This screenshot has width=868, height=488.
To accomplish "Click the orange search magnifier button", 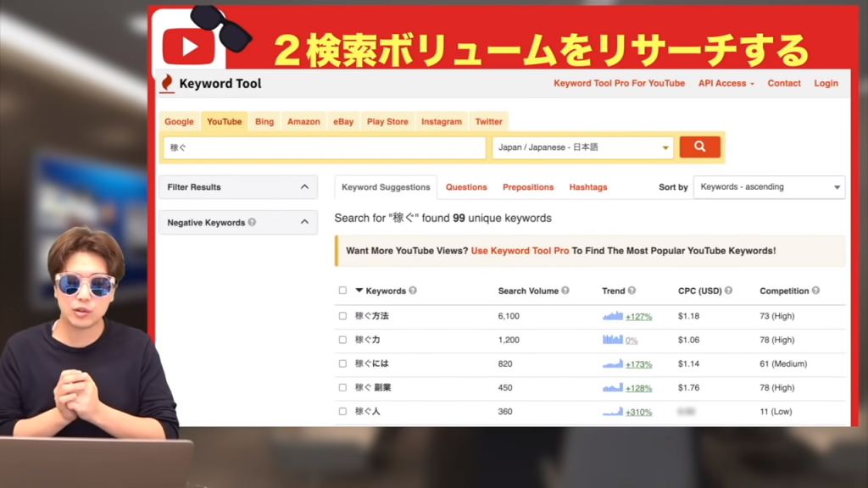I will [x=699, y=147].
